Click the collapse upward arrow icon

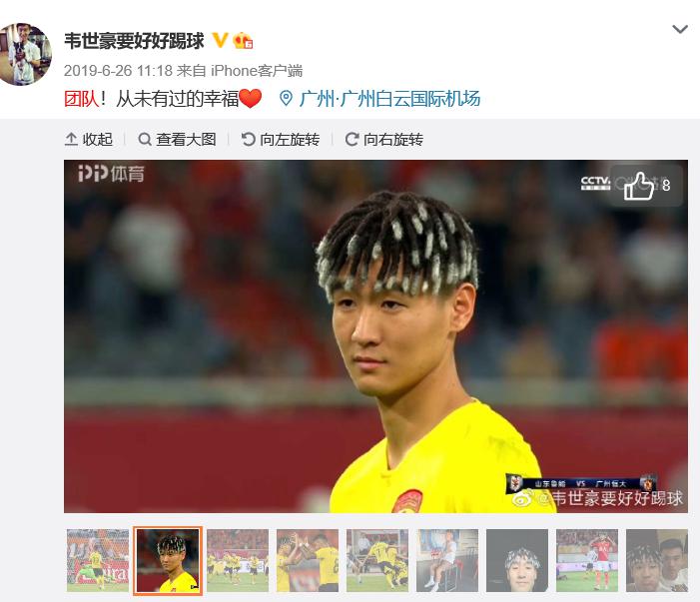click(71, 139)
